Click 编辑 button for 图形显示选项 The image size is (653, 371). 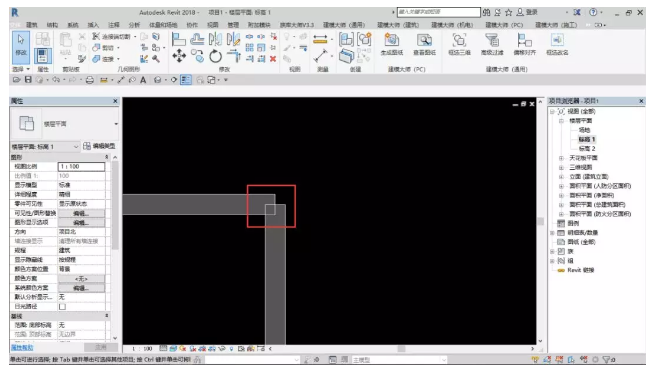[81, 222]
